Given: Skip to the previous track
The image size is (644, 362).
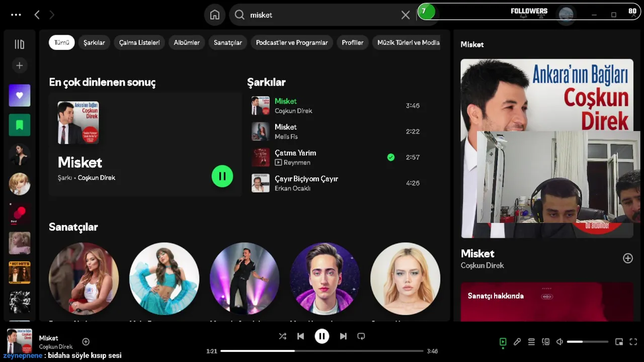Looking at the screenshot, I should 301,336.
